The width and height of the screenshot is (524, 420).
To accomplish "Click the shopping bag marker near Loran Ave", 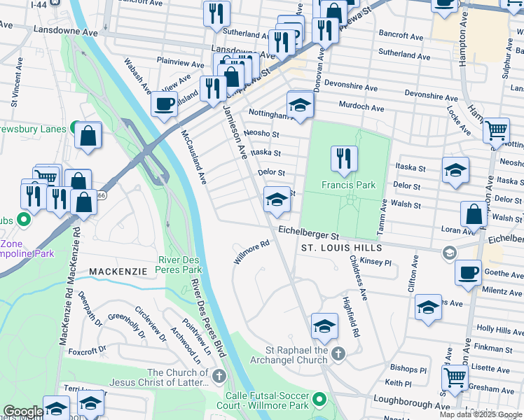I will [474, 215].
